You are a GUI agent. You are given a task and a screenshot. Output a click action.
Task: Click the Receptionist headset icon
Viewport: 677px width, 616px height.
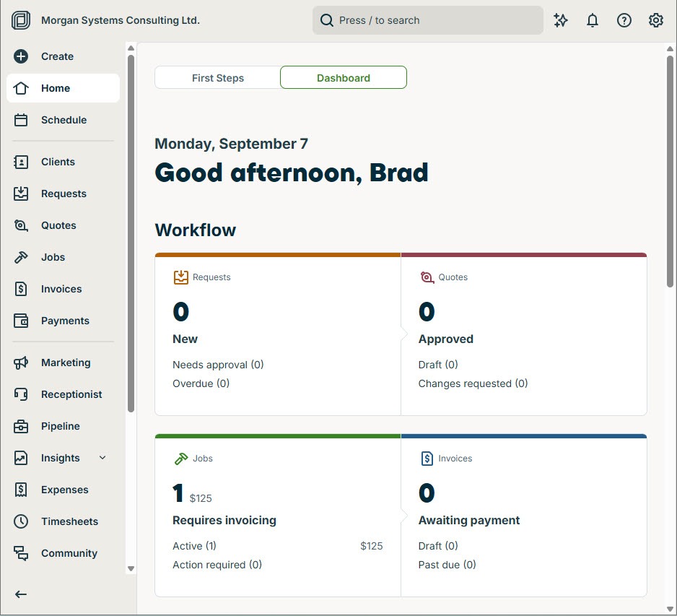pyautogui.click(x=21, y=394)
